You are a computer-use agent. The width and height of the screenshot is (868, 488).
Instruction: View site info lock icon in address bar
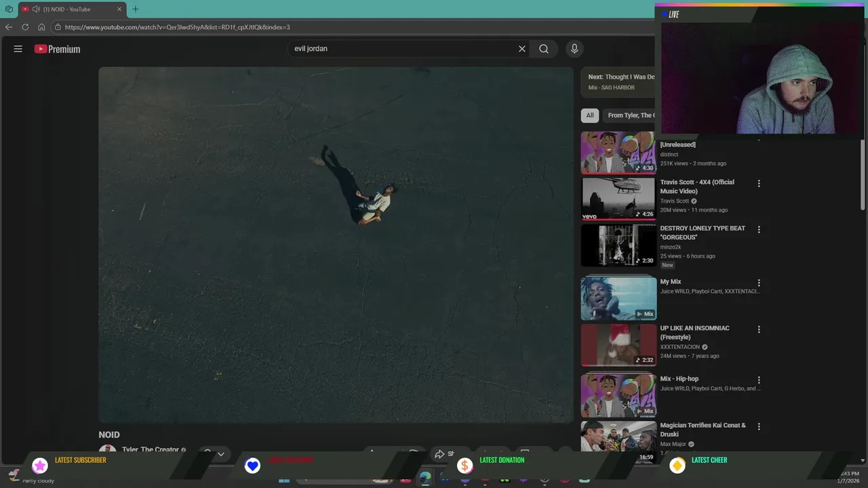[58, 27]
